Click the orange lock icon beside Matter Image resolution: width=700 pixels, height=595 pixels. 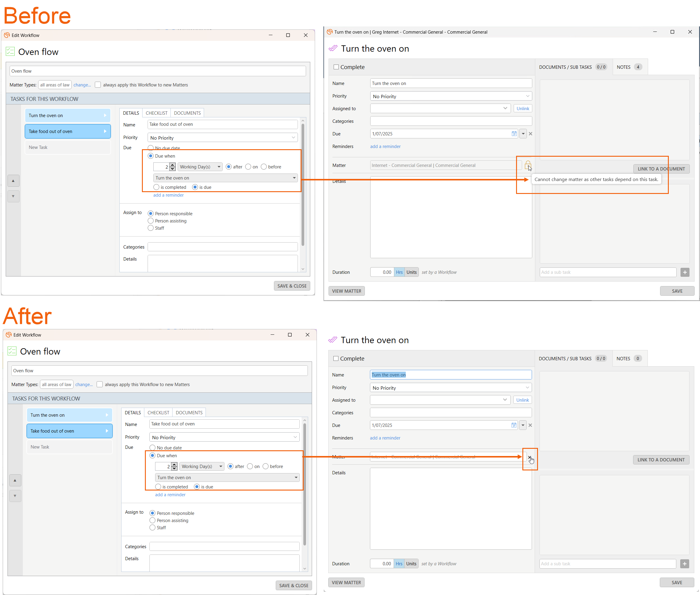click(528, 165)
